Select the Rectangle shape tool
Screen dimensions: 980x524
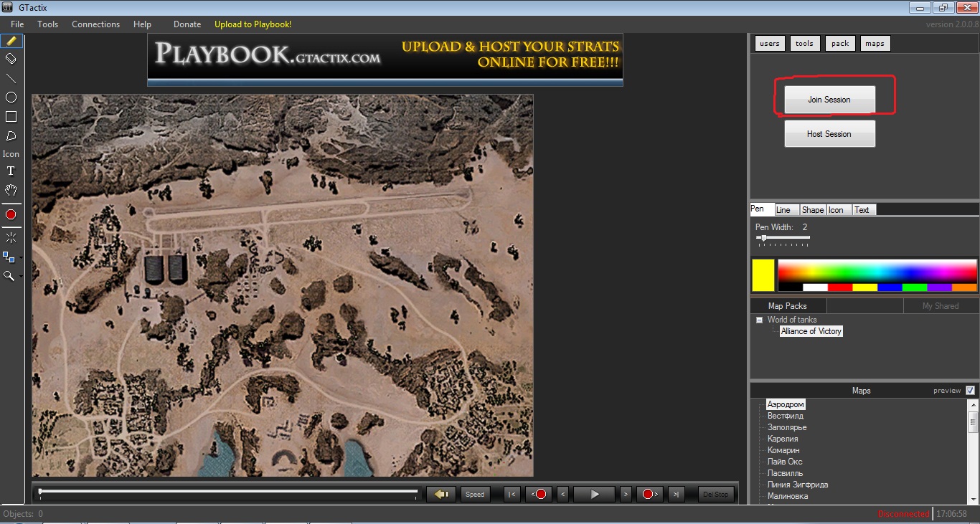tap(11, 117)
